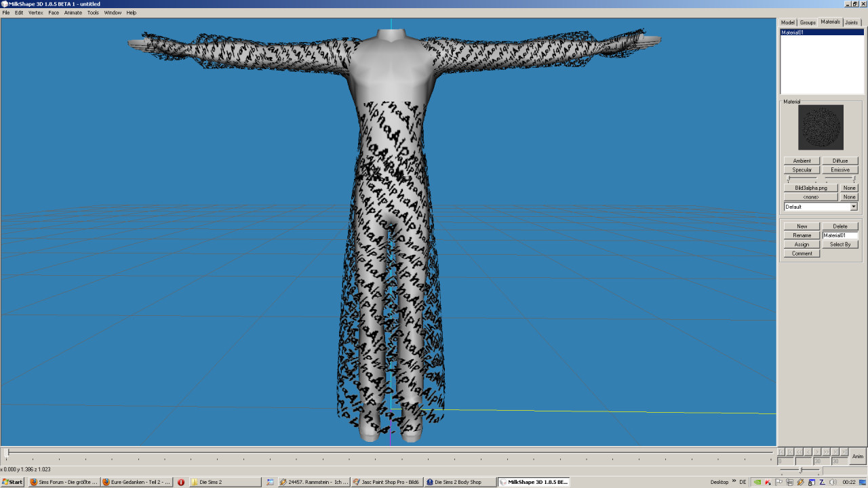Open the volume speaker tray icon
Screen dimensions: 868x488
pyautogui.click(x=833, y=482)
